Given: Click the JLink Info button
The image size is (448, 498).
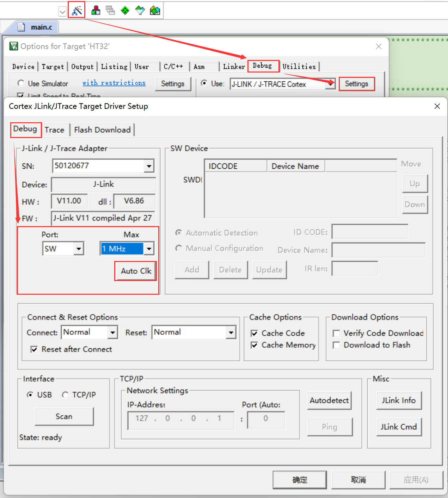Looking at the screenshot, I should pyautogui.click(x=399, y=400).
